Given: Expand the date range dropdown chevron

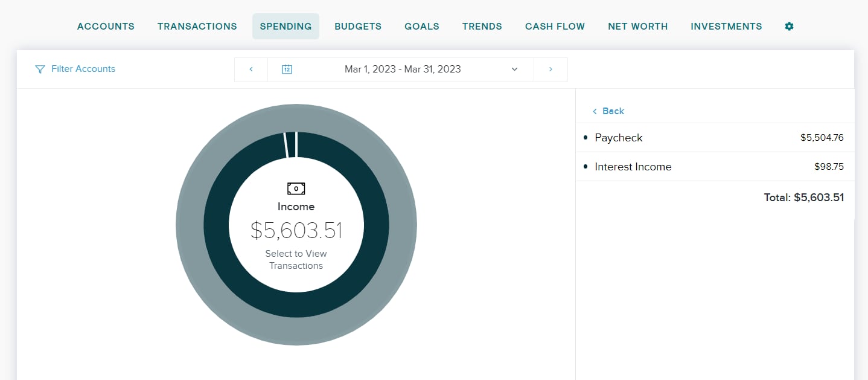Looking at the screenshot, I should [514, 69].
